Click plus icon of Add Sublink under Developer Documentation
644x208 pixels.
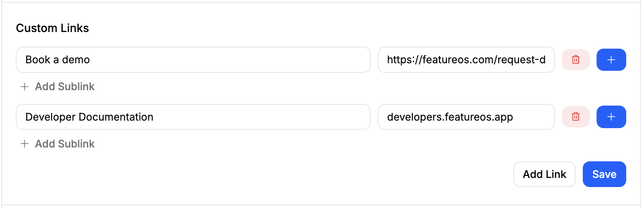click(24, 144)
